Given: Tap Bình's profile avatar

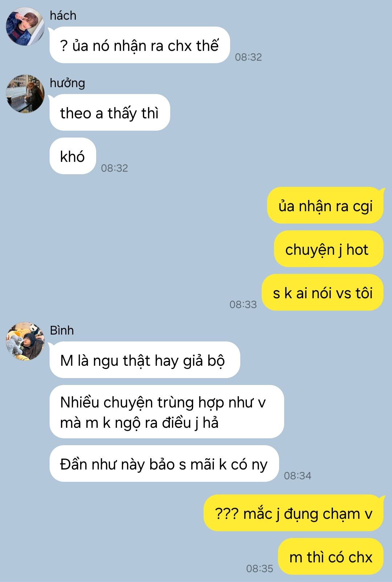Looking at the screenshot, I should tap(25, 341).
